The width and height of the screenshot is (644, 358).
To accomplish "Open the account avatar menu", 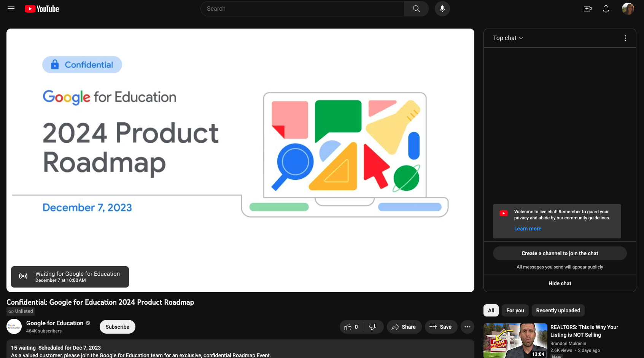I will (x=628, y=9).
